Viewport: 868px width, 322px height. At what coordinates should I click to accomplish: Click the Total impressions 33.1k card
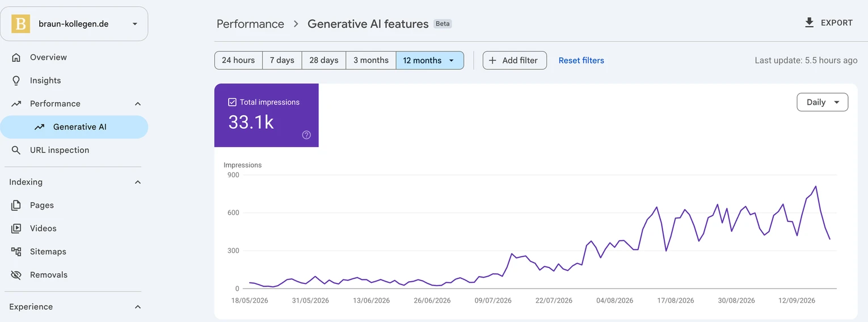266,115
